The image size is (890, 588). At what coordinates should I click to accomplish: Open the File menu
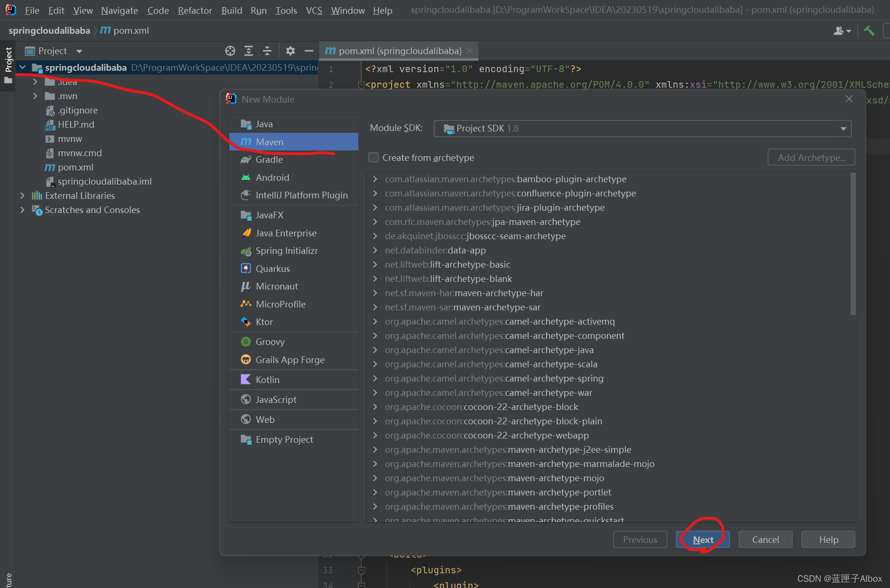coord(32,10)
